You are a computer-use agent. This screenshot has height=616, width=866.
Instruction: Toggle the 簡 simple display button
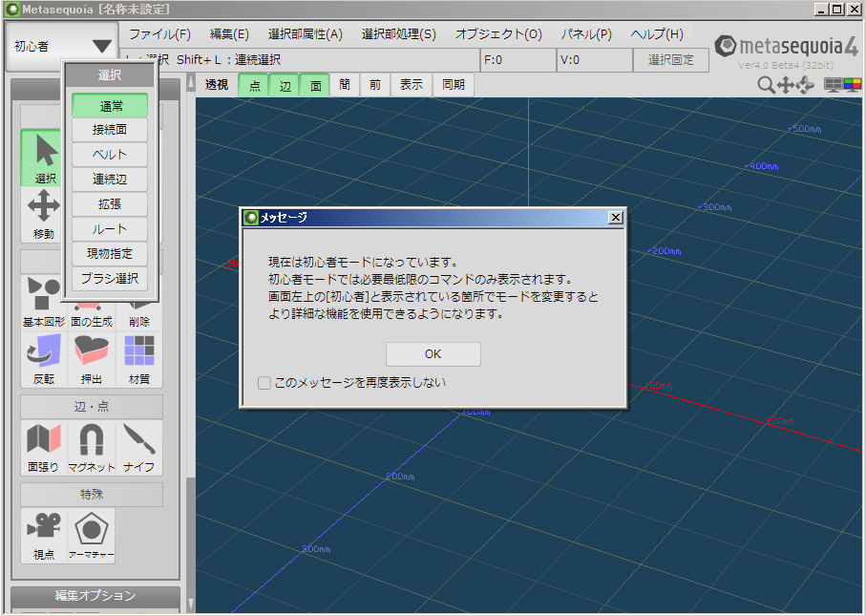click(346, 85)
